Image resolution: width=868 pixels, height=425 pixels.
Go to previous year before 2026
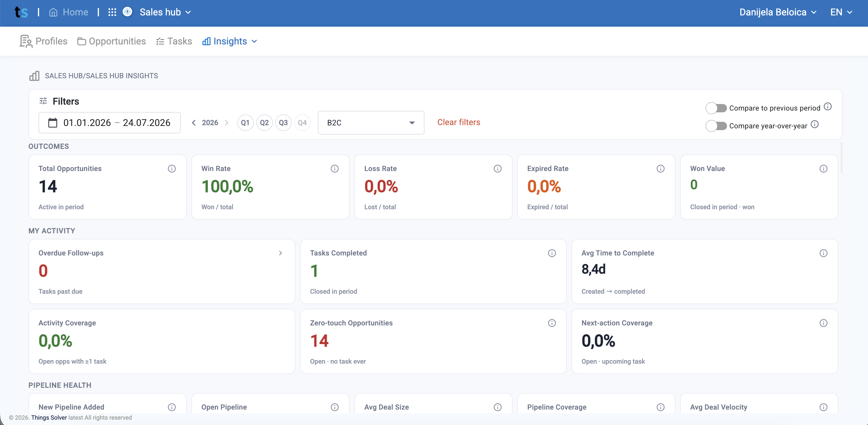[x=193, y=123]
